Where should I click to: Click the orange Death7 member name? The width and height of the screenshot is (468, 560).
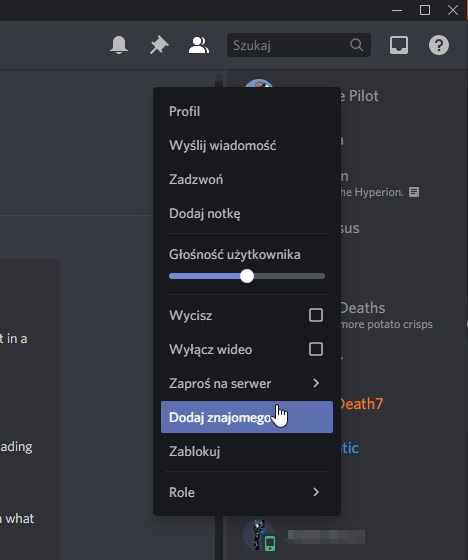(x=361, y=404)
